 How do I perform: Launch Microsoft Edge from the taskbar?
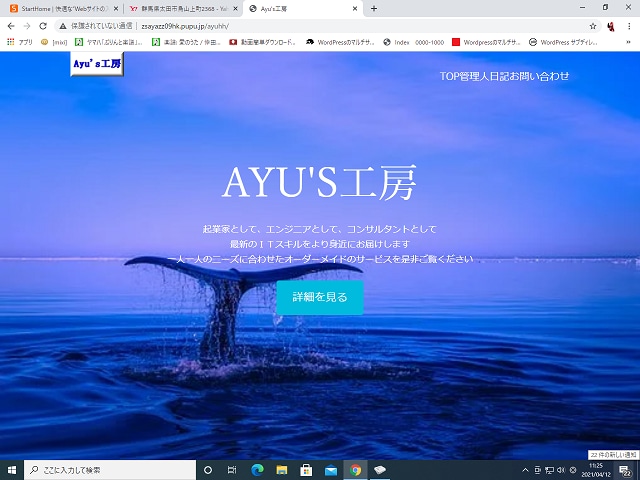pyautogui.click(x=258, y=470)
